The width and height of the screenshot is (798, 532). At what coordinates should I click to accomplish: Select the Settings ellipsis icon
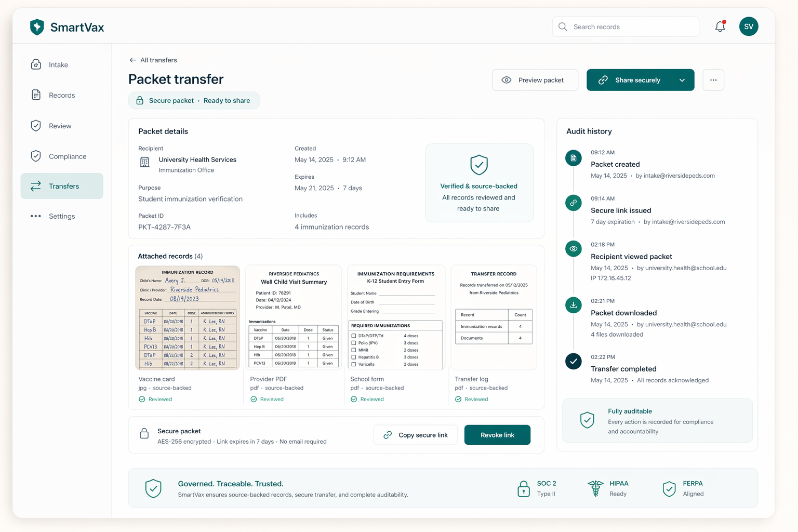pyautogui.click(x=35, y=216)
